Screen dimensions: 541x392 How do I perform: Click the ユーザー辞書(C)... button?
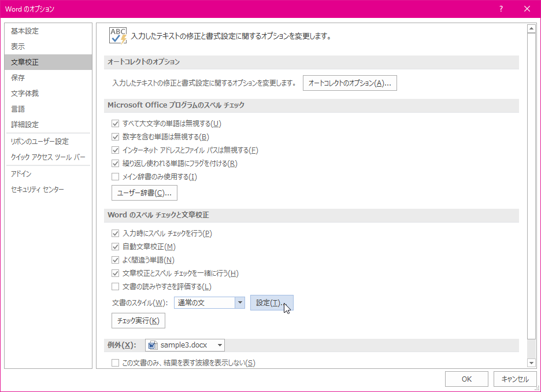coord(144,193)
